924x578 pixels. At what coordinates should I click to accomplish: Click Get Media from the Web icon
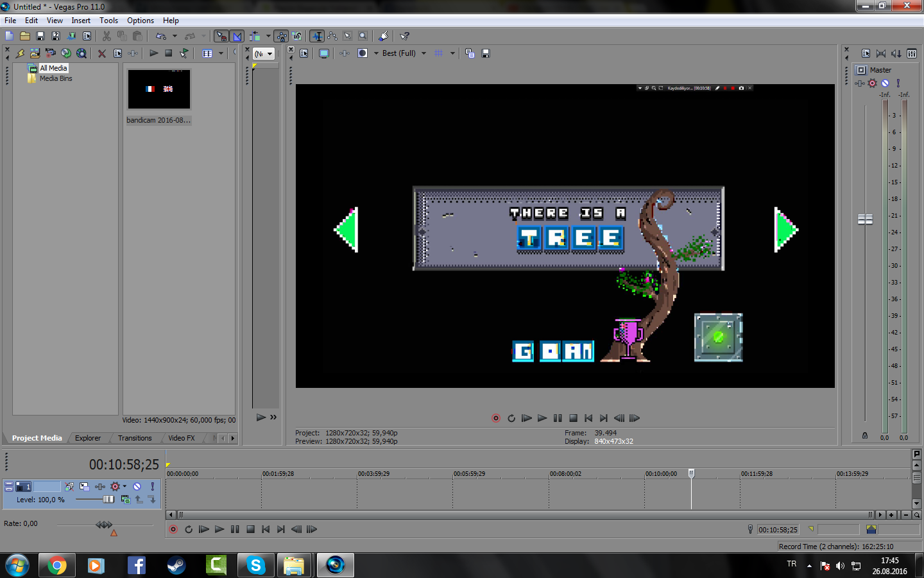[81, 53]
